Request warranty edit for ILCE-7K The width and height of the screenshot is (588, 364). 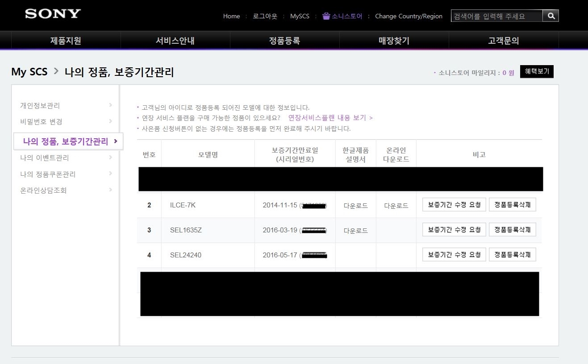454,205
